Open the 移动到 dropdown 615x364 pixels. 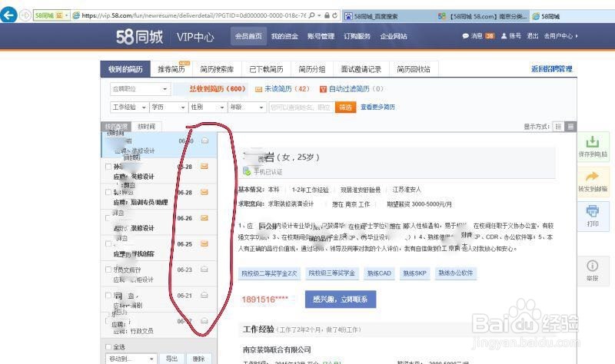point(131,359)
